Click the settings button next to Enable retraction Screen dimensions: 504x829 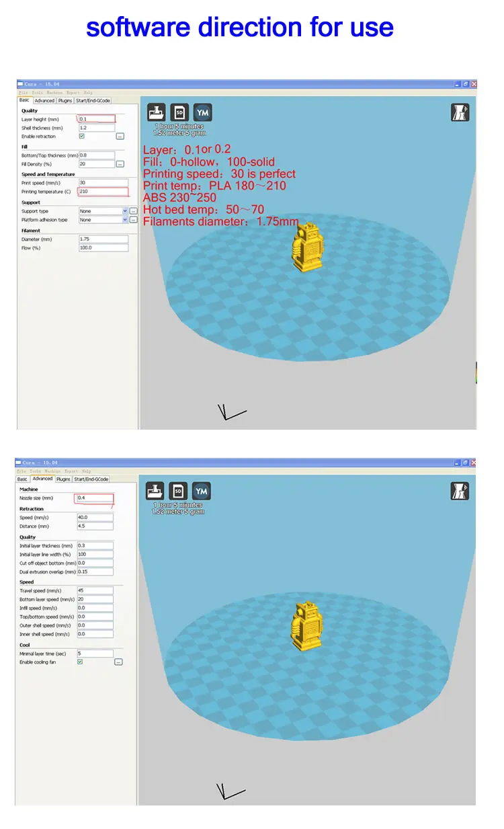coord(120,136)
